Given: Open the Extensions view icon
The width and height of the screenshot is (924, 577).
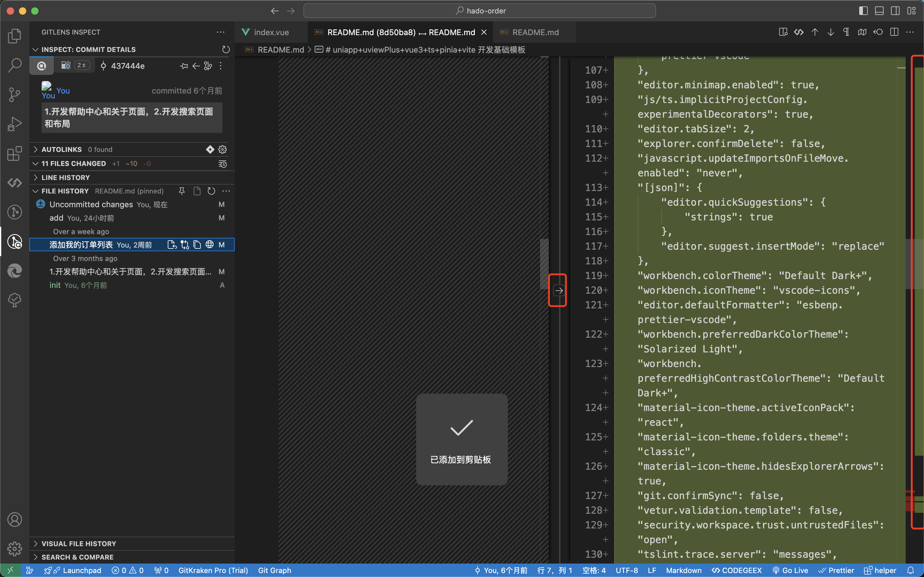Looking at the screenshot, I should click(14, 153).
